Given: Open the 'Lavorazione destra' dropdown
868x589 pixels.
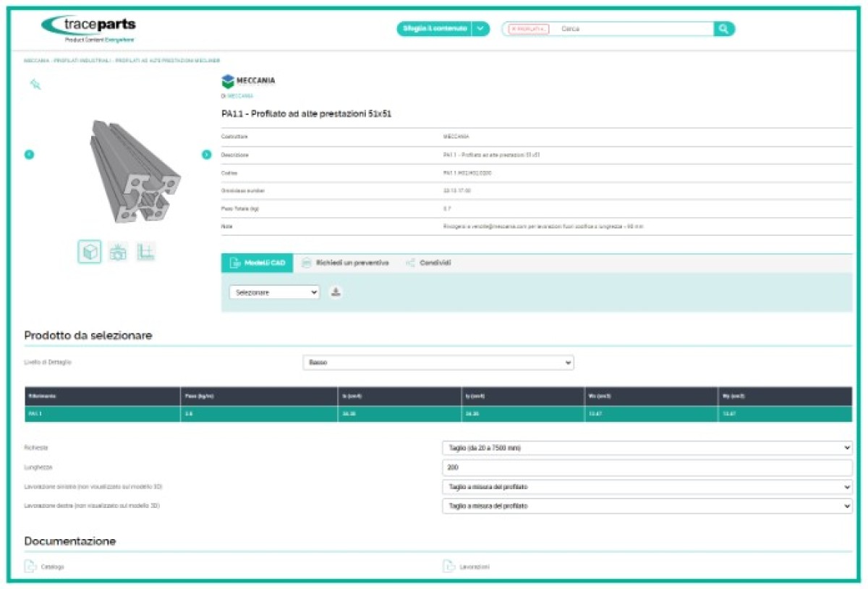Looking at the screenshot, I should (647, 506).
